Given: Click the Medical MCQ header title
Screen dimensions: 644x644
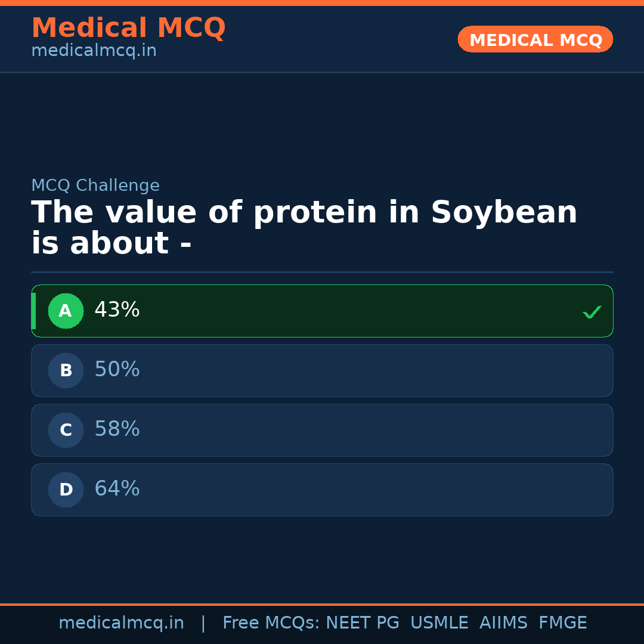Looking at the screenshot, I should coord(128,28).
